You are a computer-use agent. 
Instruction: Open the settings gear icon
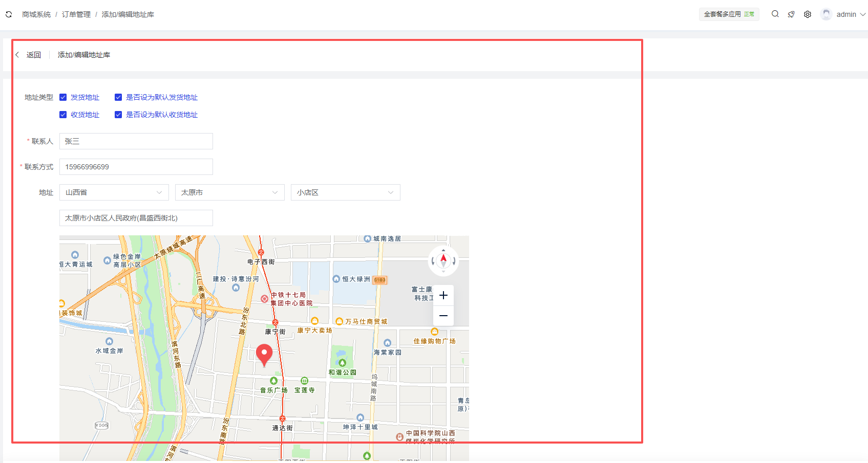(808, 14)
